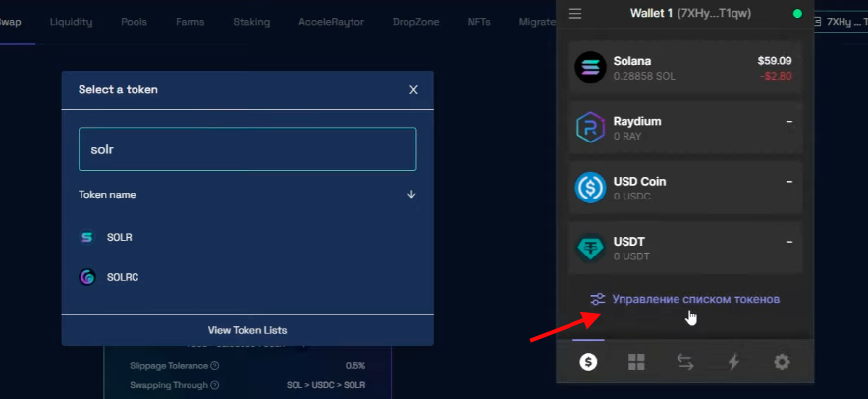Click Управление списком токенов link
868x399 pixels.
point(696,299)
